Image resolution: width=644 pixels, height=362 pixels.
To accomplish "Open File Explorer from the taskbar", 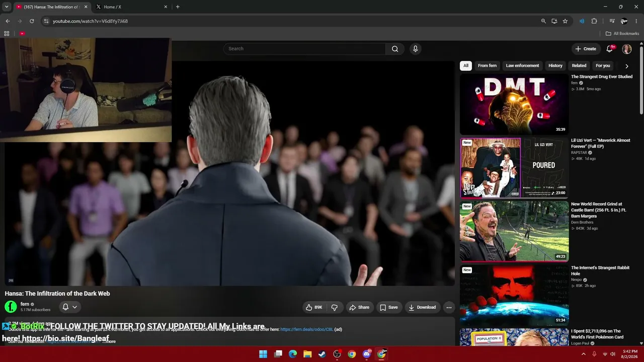I will (307, 354).
